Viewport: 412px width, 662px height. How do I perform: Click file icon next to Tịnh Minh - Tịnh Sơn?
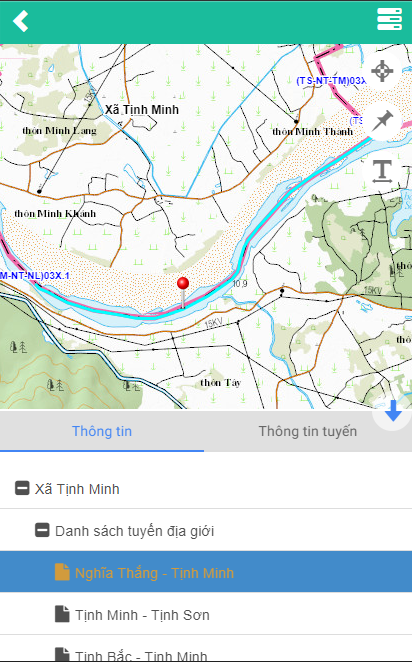click(x=62, y=614)
